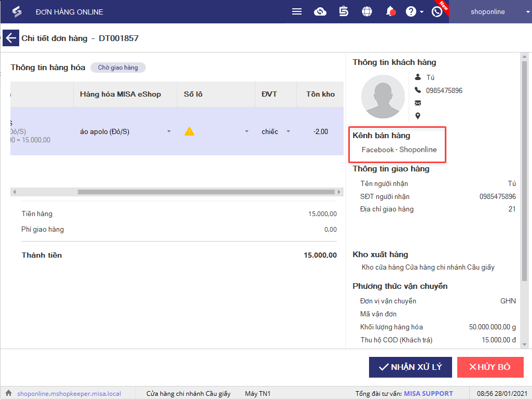The width and height of the screenshot is (532, 400).
Task: Open the new phone support icon
Action: (437, 12)
